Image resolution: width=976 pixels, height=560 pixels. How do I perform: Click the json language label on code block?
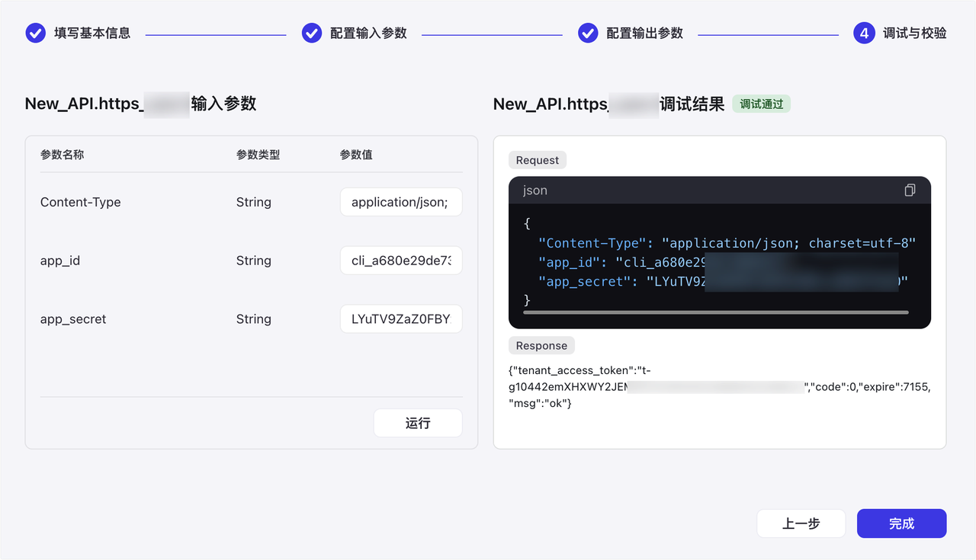535,190
